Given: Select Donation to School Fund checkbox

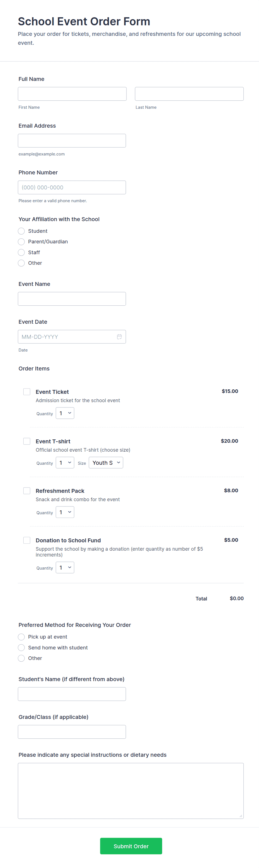Looking at the screenshot, I should click(27, 540).
